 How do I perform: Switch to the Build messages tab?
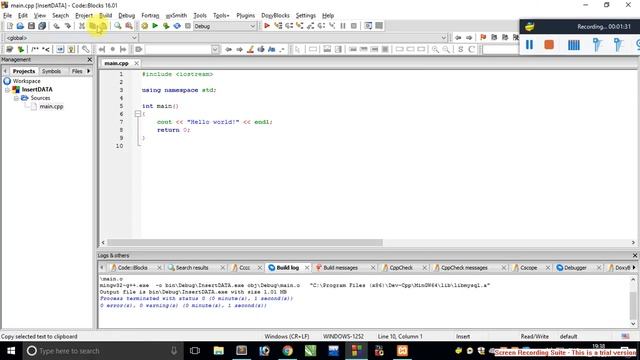point(340,268)
